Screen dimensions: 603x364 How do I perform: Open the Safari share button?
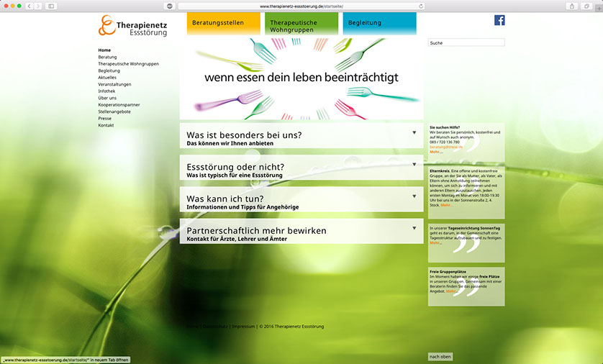click(x=572, y=6)
